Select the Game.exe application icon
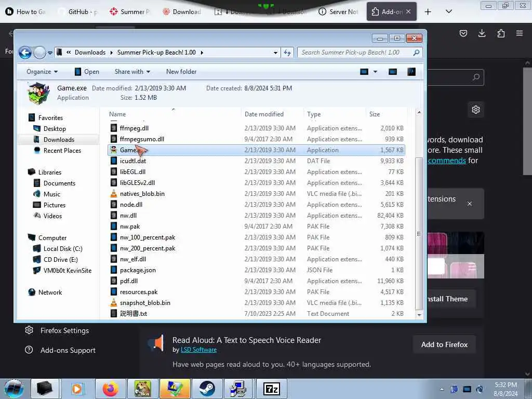This screenshot has width=532, height=399. 114,150
